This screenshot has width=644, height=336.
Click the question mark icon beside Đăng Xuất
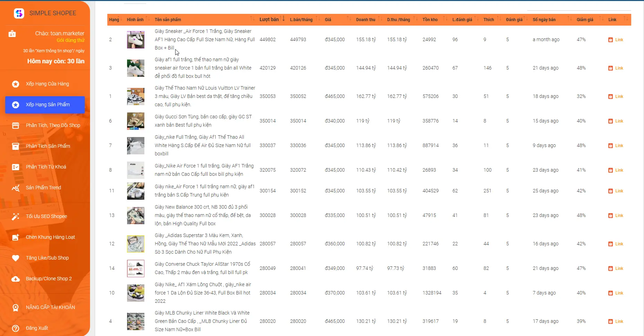[x=16, y=328]
